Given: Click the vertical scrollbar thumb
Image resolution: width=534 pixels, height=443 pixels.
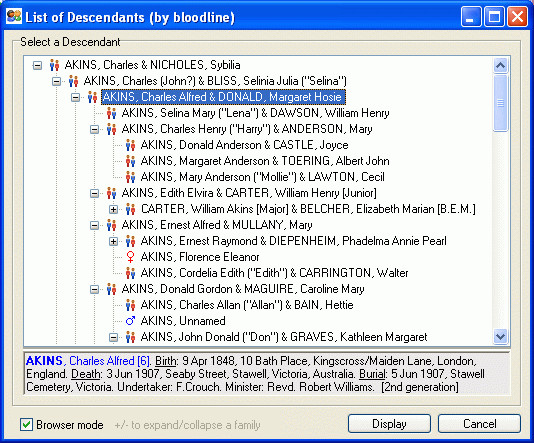Looking at the screenshot, I should [501, 102].
